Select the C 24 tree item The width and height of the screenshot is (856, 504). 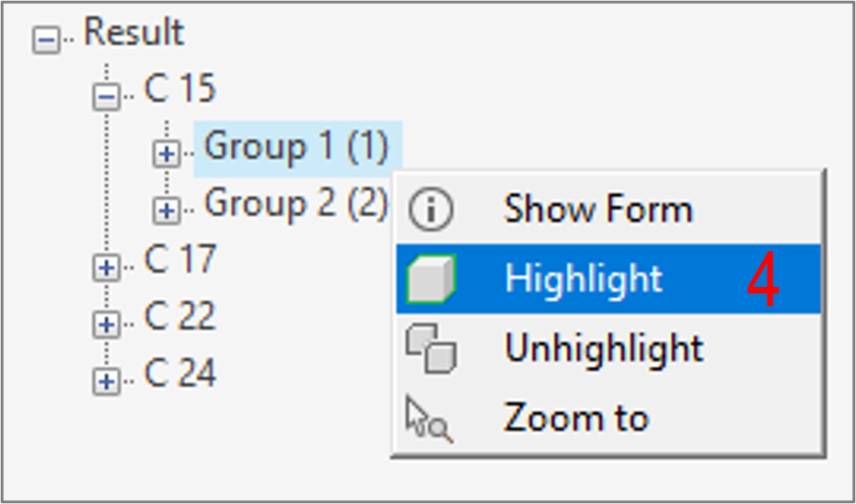point(179,372)
